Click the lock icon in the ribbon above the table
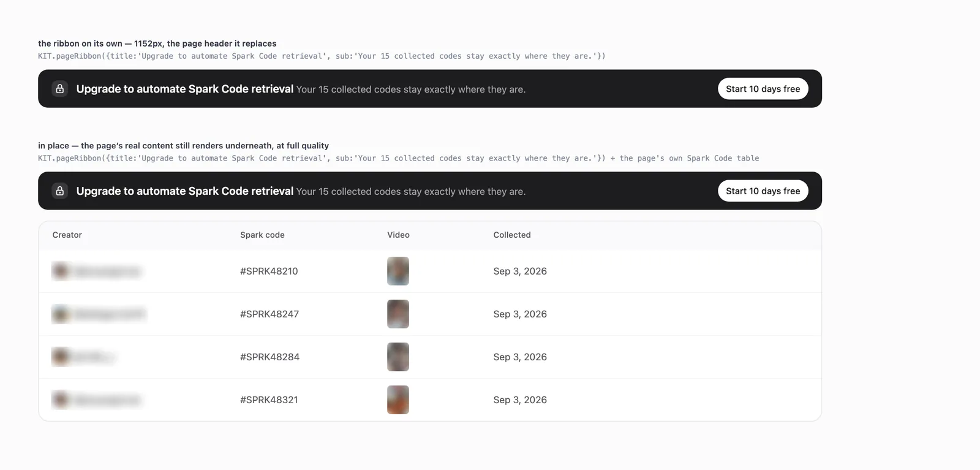980x470 pixels. click(x=60, y=191)
